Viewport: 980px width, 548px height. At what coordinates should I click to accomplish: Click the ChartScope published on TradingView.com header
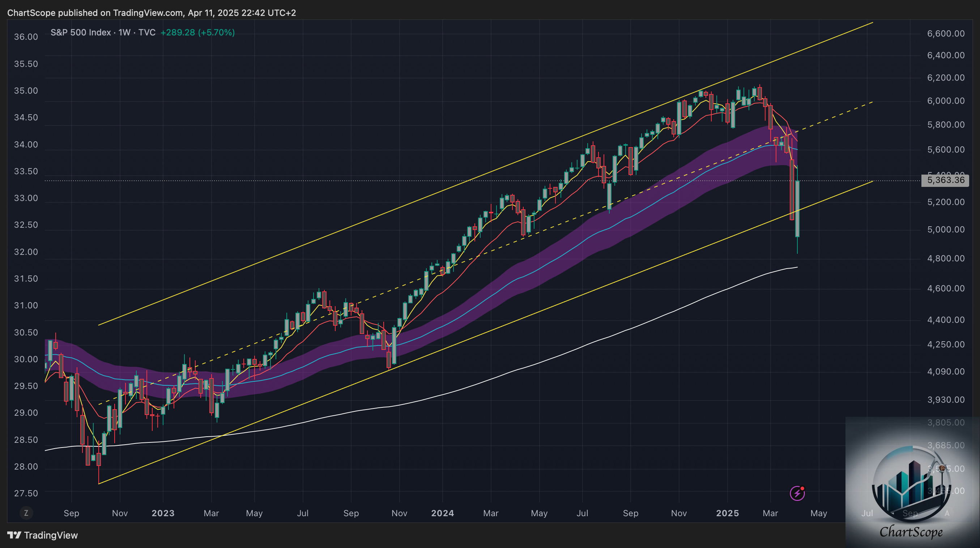[152, 13]
